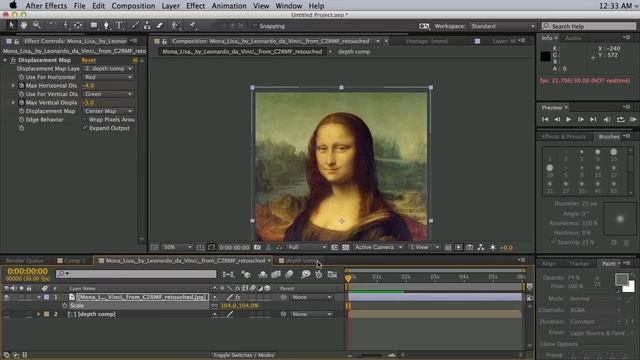The width and height of the screenshot is (640, 360).
Task: Open the graph editor icon in timeline
Action: coord(332,274)
